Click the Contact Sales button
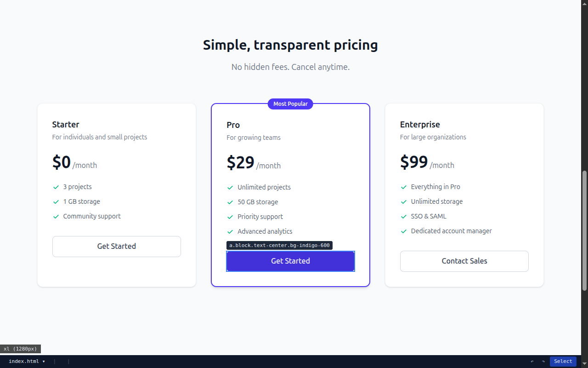The height and width of the screenshot is (368, 588). pyautogui.click(x=464, y=261)
